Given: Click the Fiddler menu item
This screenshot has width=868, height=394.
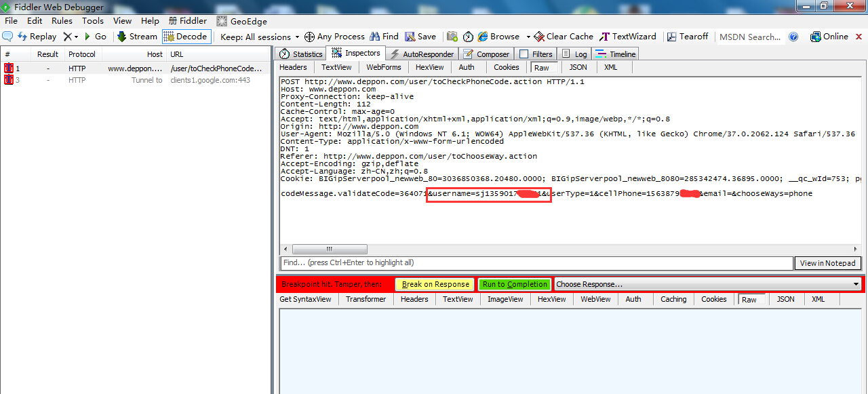Looking at the screenshot, I should click(x=187, y=21).
